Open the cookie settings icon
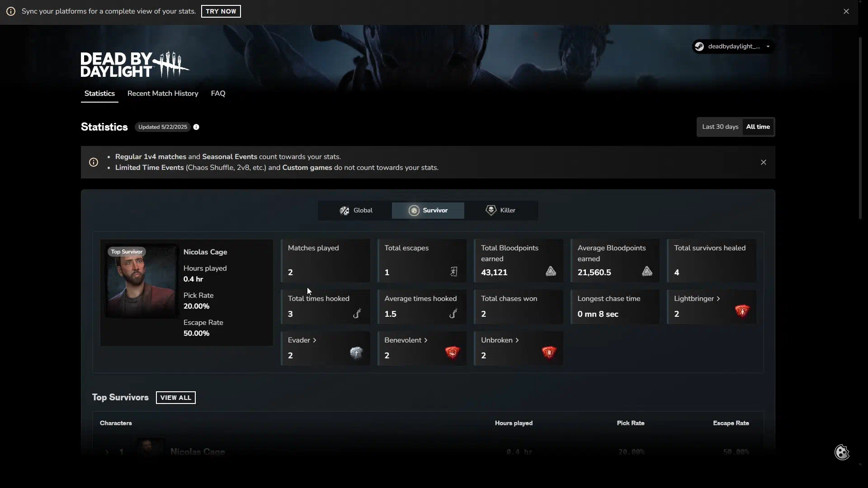868x488 pixels. pos(842,452)
